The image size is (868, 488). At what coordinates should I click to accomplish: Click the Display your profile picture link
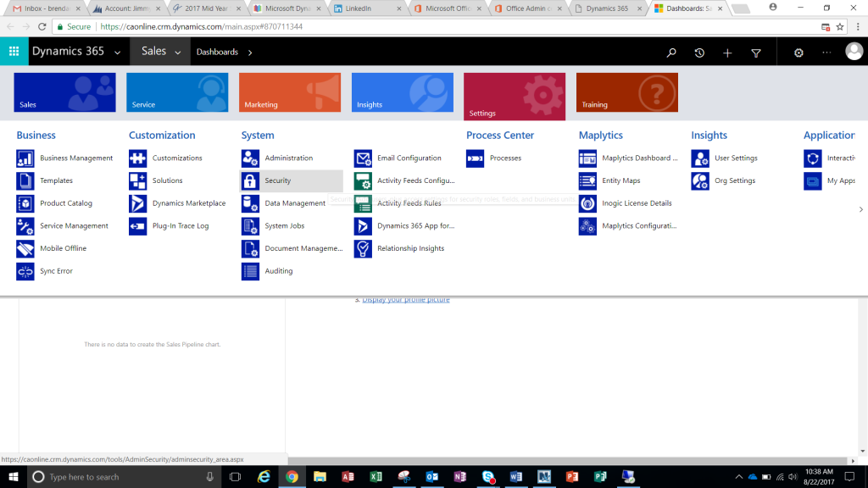point(406,300)
